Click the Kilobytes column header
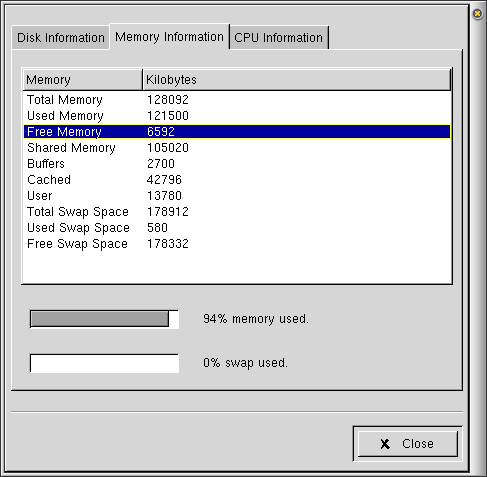Image resolution: width=487 pixels, height=477 pixels. pyautogui.click(x=297, y=80)
